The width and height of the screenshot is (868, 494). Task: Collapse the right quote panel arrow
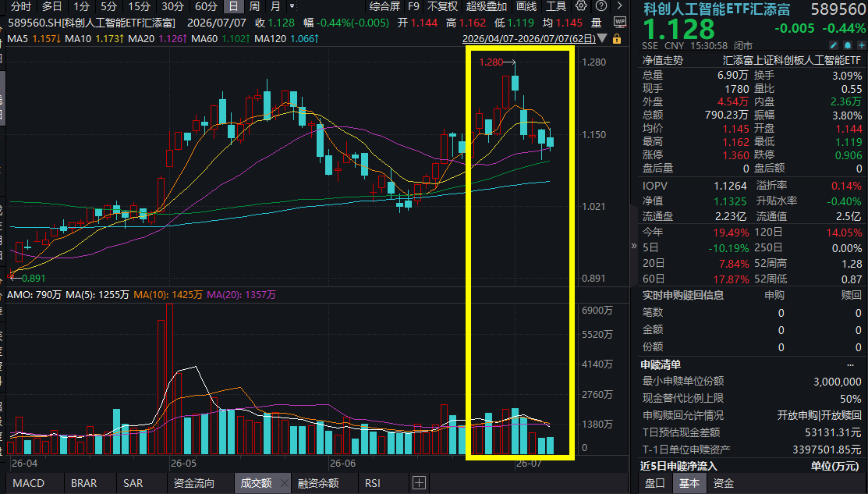pos(634,246)
